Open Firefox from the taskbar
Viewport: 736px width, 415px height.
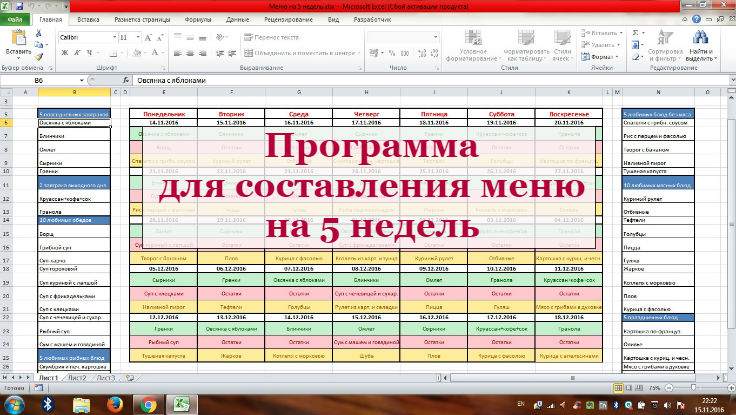pyautogui.click(x=113, y=404)
